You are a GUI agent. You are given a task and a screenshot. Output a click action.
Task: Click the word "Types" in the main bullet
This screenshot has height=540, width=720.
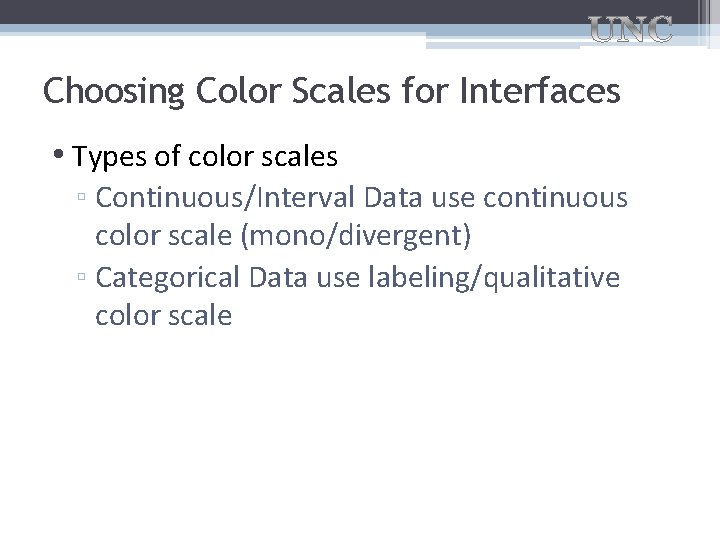click(x=108, y=158)
